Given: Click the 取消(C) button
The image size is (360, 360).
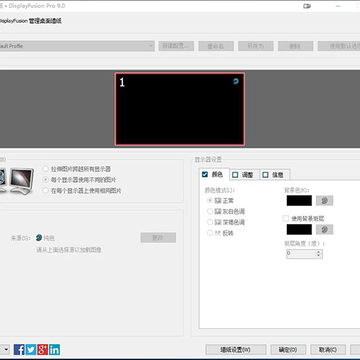Looking at the screenshot, I should (x=328, y=350).
